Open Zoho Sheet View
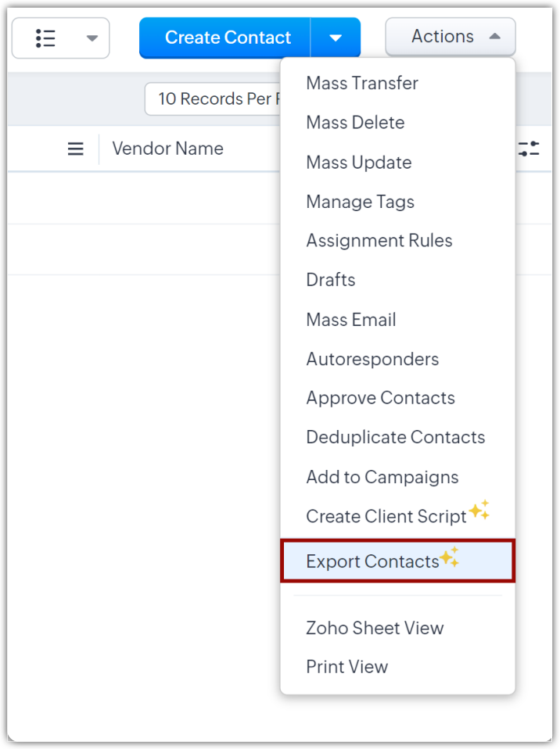 tap(375, 628)
